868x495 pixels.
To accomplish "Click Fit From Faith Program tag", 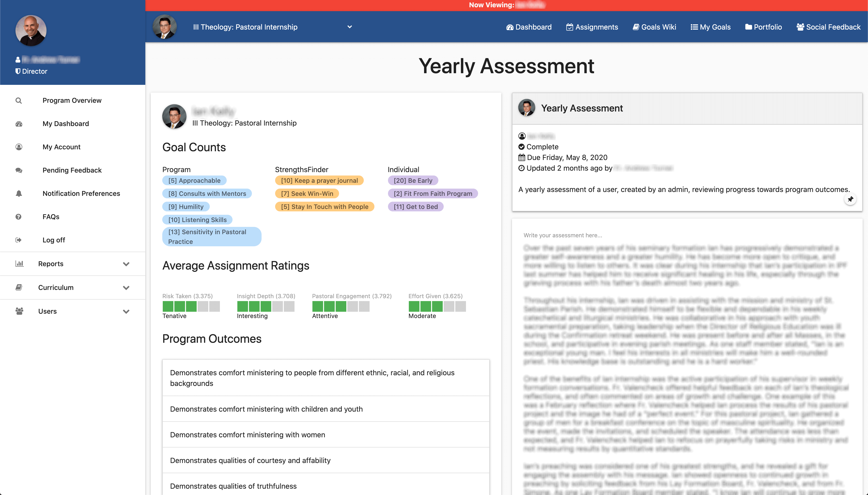I will point(433,193).
